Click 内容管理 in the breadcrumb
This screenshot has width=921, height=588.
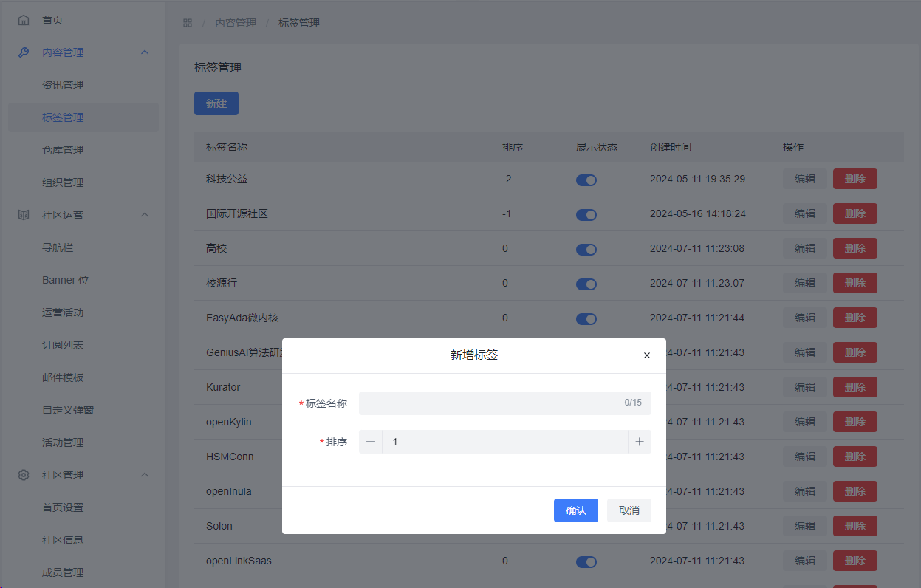tap(236, 23)
